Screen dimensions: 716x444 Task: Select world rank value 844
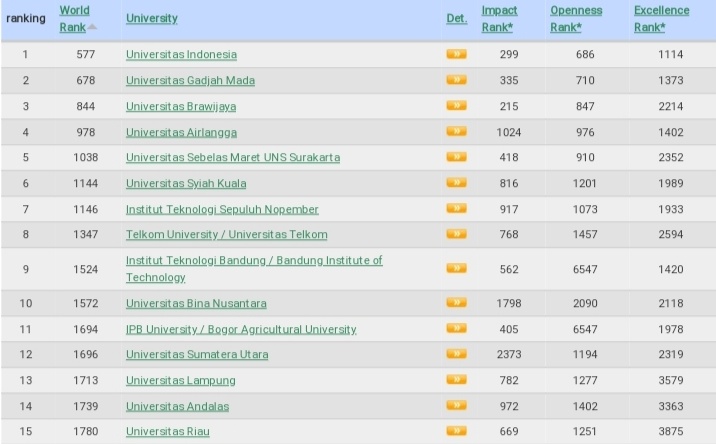tap(85, 106)
